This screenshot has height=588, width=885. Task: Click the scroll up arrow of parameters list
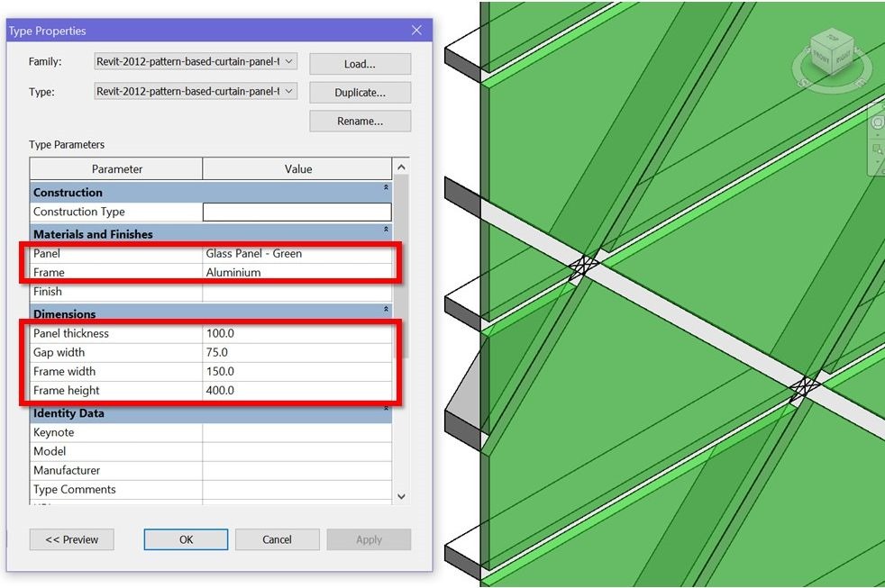pos(401,167)
